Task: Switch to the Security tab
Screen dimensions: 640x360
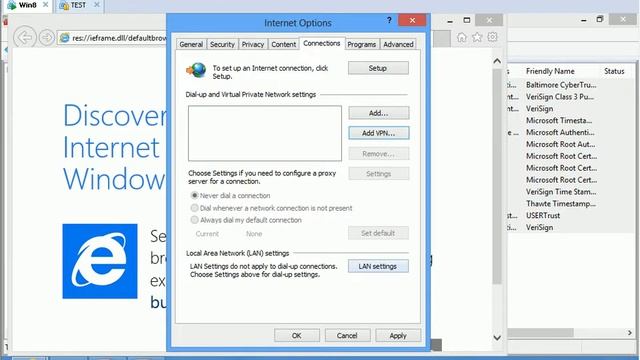Action: tap(222, 44)
